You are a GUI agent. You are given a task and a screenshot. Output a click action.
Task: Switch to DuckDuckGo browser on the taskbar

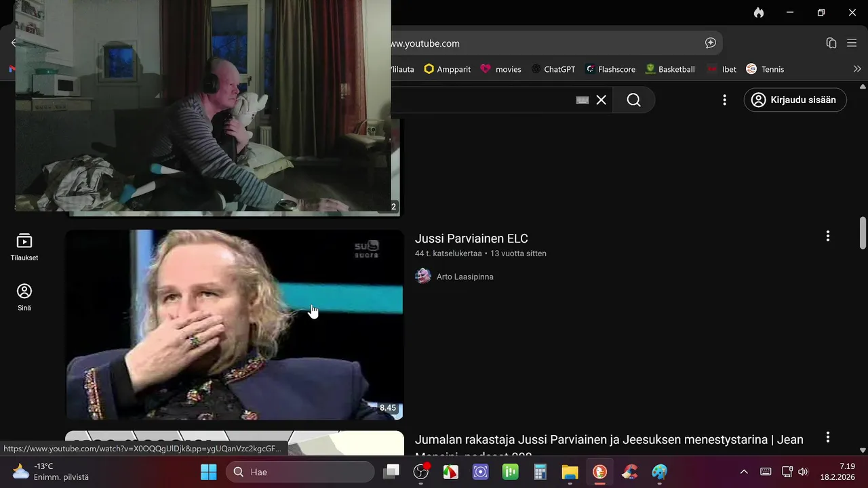599,472
